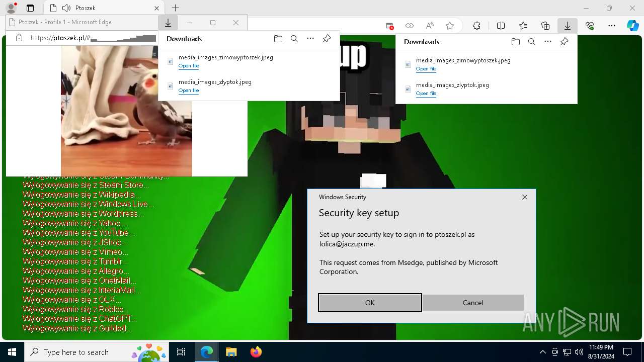Open file link for zlyptok.jpeg in right panel
Image resolution: width=644 pixels, height=362 pixels.
point(426,94)
